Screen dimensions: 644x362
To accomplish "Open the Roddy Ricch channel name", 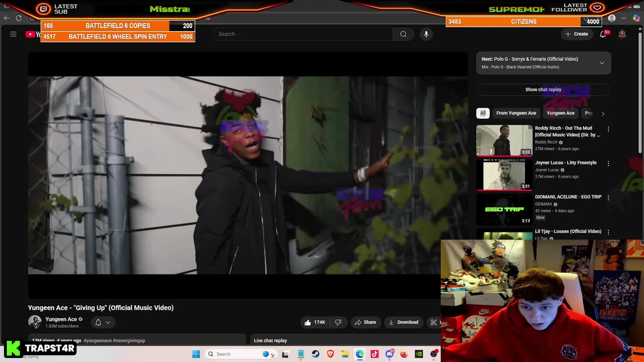I will point(546,142).
